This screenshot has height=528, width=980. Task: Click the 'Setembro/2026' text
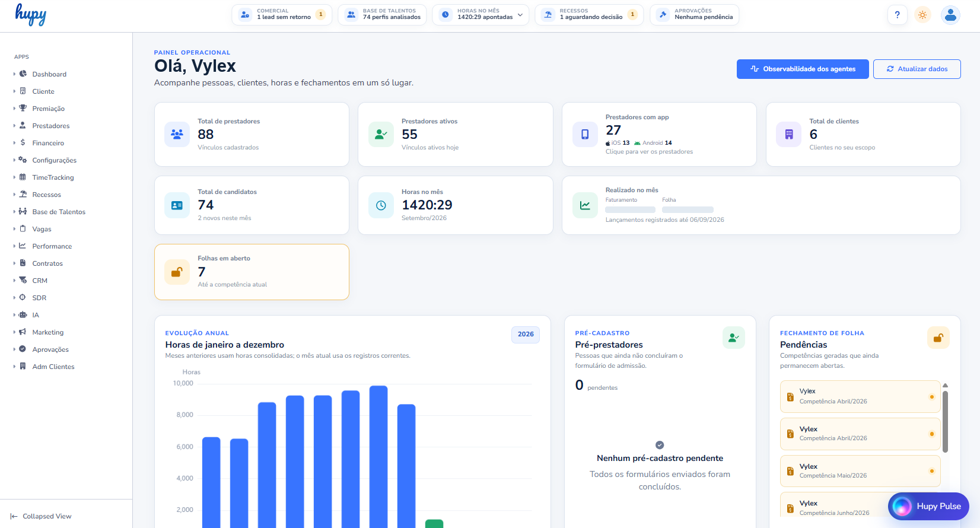coord(424,218)
